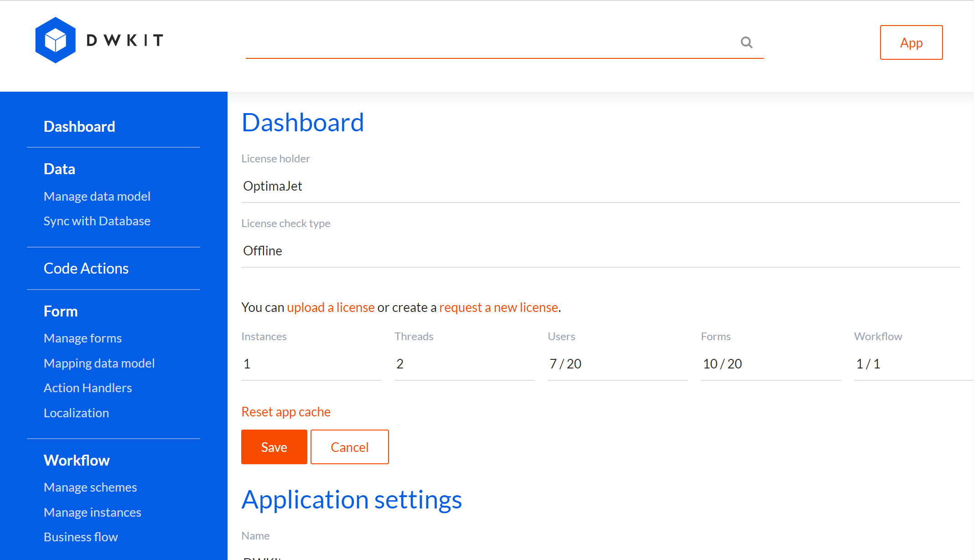Go to Sync with Database
The width and height of the screenshot is (974, 560).
pyautogui.click(x=97, y=221)
